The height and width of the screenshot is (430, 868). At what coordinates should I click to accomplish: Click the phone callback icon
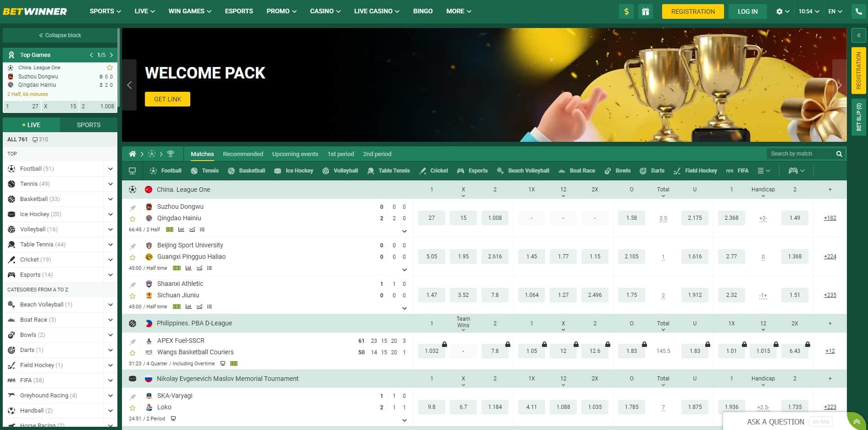pos(858,11)
